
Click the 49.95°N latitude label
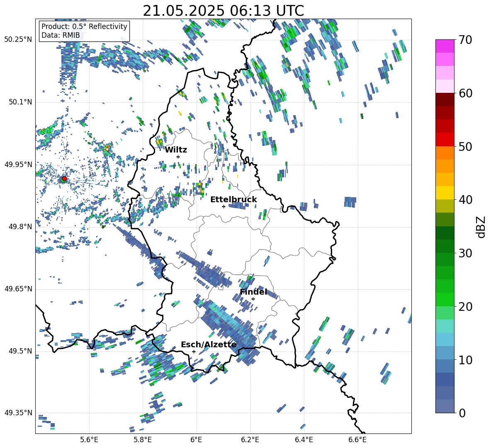(18, 164)
